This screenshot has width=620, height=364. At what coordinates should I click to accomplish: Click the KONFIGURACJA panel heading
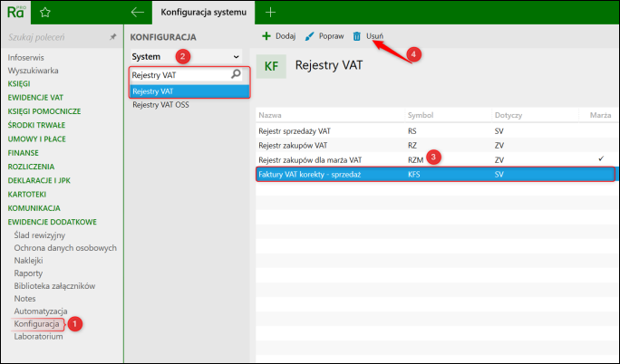(163, 37)
